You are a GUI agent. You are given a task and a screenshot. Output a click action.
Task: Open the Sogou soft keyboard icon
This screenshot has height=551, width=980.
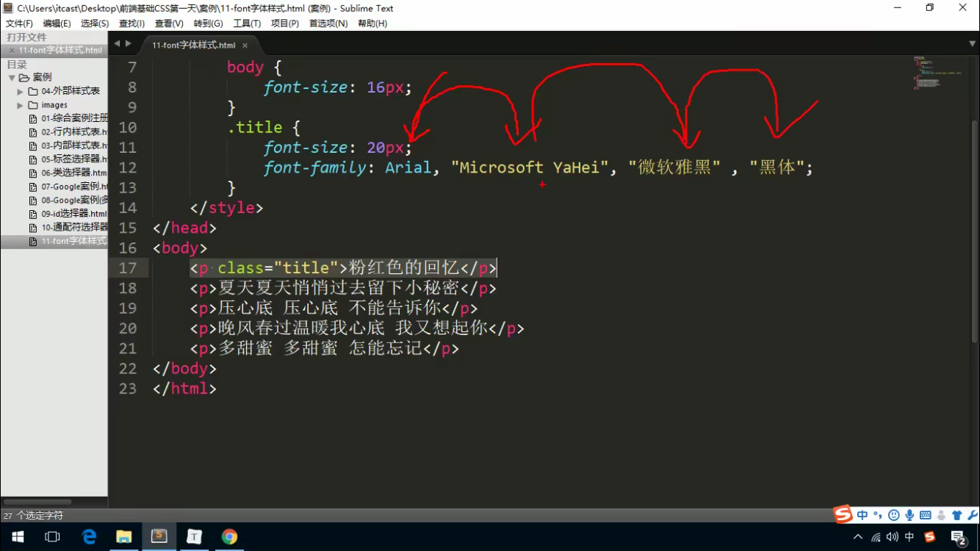click(925, 516)
